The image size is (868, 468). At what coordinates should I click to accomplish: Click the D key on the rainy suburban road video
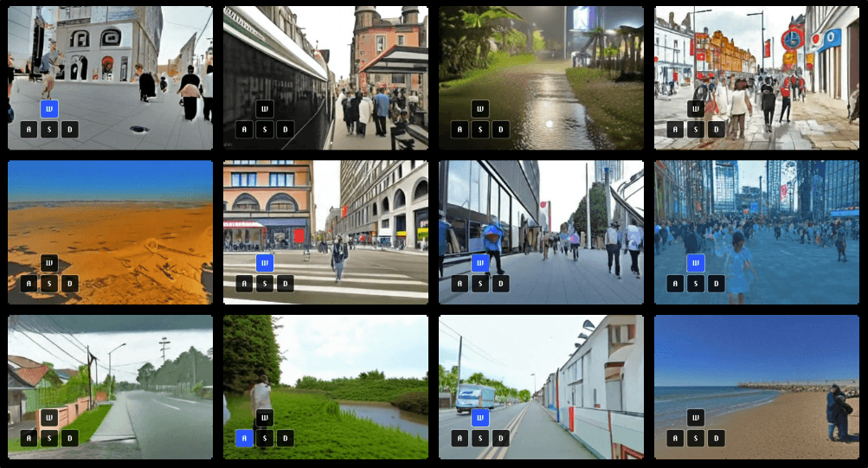(x=70, y=439)
